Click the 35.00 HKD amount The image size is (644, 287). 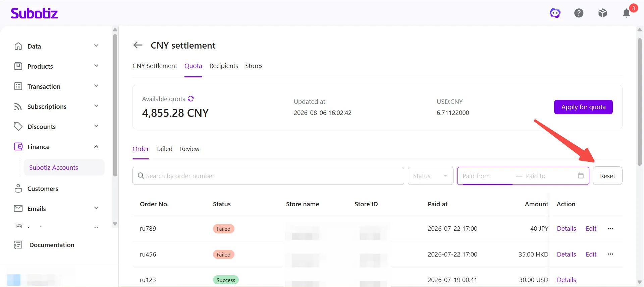pyautogui.click(x=533, y=254)
